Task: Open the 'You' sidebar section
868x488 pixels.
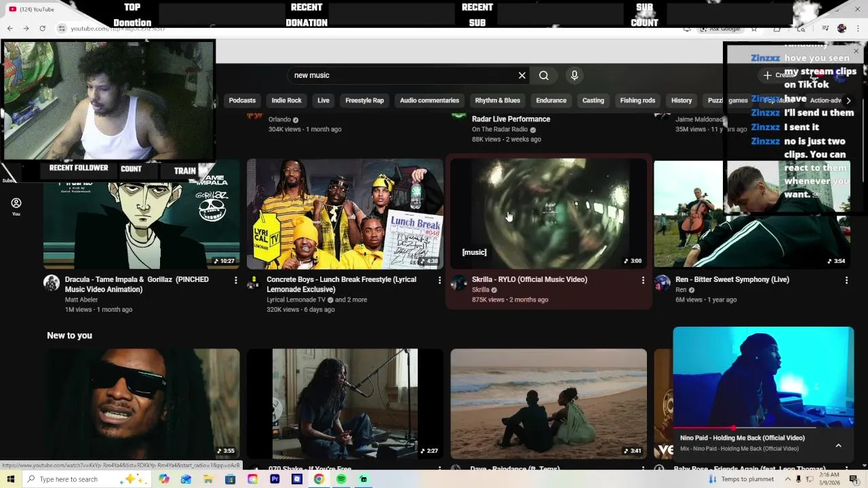Action: [16, 207]
